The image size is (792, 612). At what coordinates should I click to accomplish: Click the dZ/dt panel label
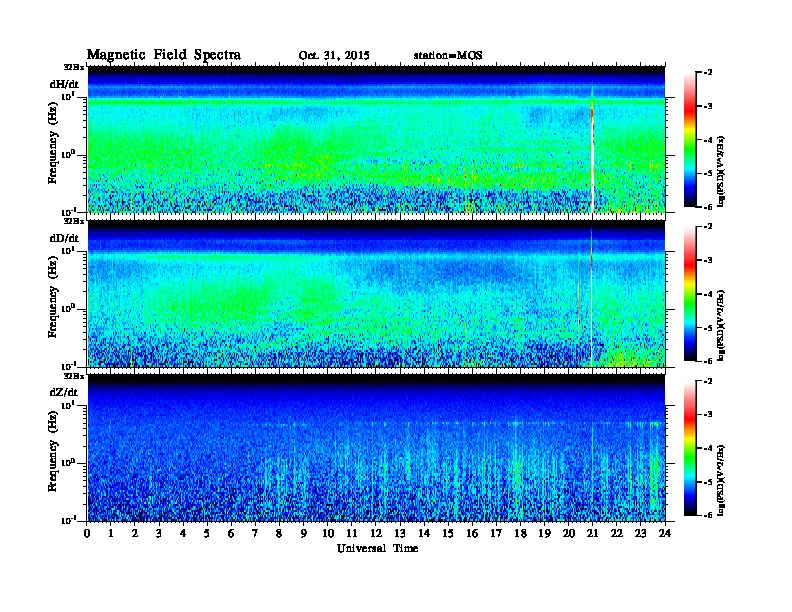[64, 392]
